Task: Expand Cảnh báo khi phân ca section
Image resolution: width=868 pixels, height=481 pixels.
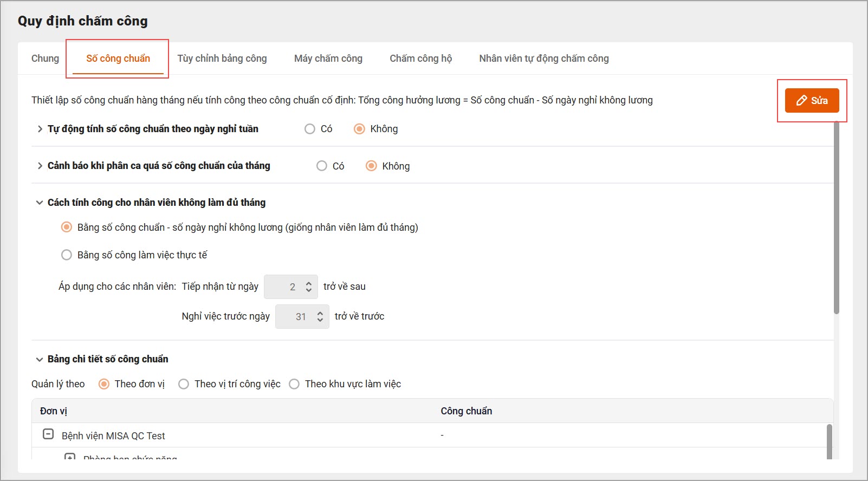Action: click(x=40, y=166)
